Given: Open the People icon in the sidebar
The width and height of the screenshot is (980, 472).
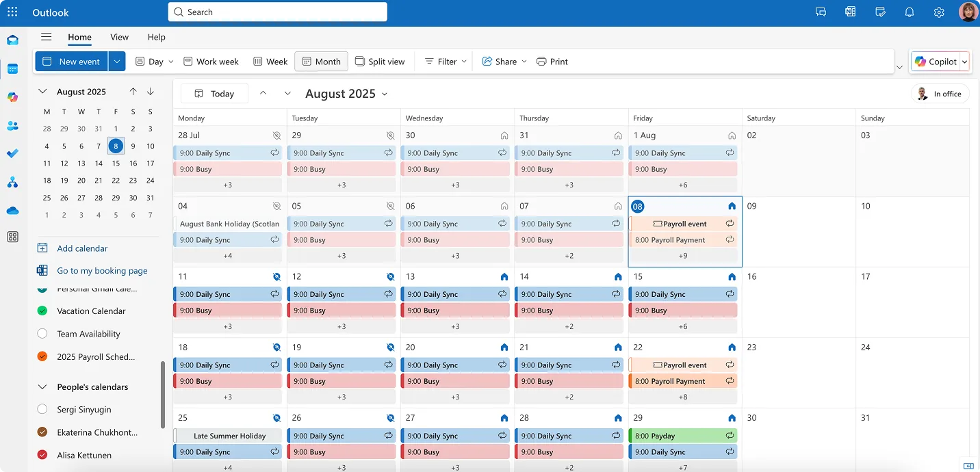Looking at the screenshot, I should tap(12, 124).
